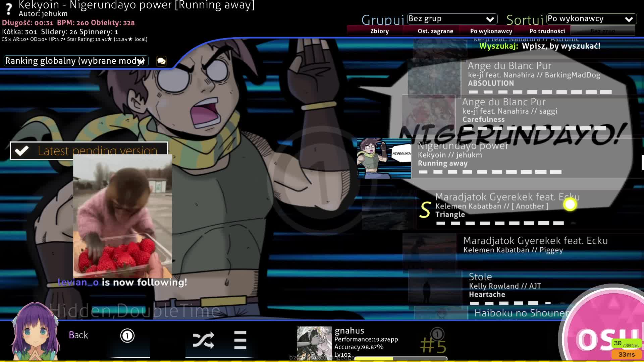The image size is (644, 362).
Task: Click the S grade on Triangle entry
Action: point(425,210)
